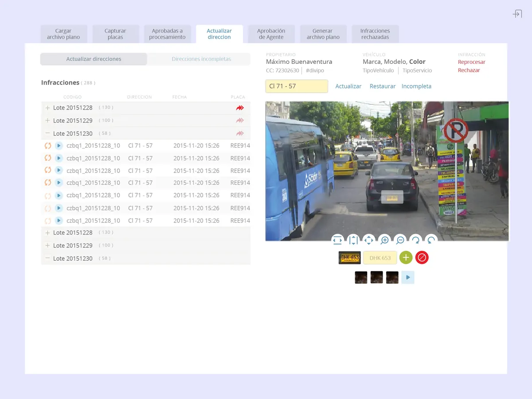
Task: Fit the photo to width
Action: click(337, 240)
